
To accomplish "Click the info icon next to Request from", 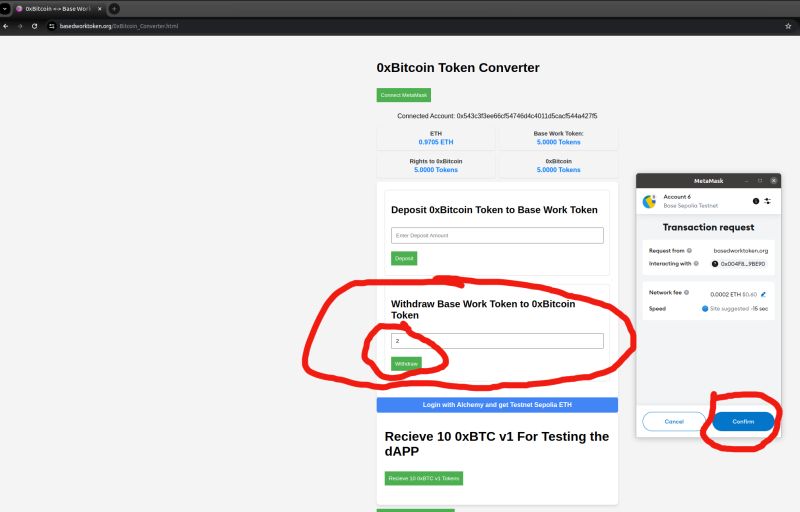I will (689, 250).
